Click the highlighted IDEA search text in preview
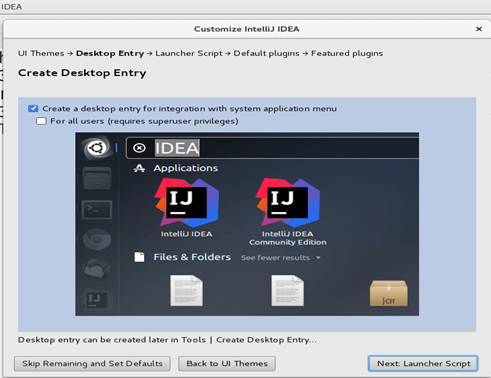The image size is (491, 378). 177,148
